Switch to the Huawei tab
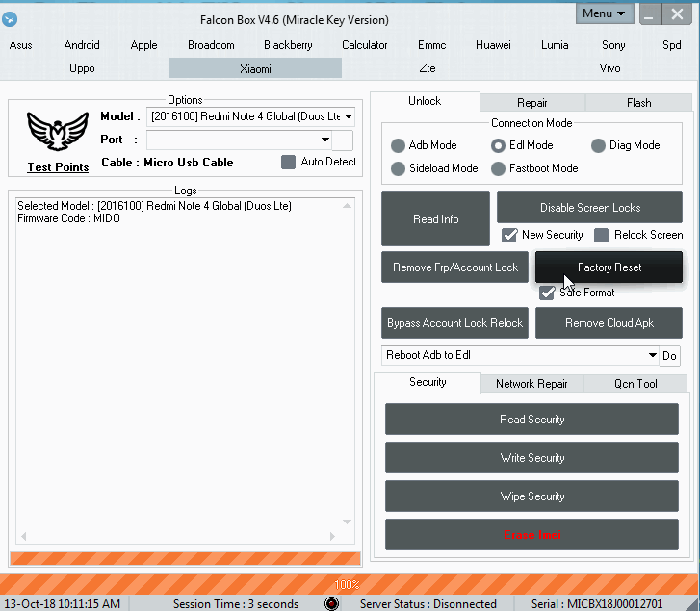 click(x=493, y=45)
